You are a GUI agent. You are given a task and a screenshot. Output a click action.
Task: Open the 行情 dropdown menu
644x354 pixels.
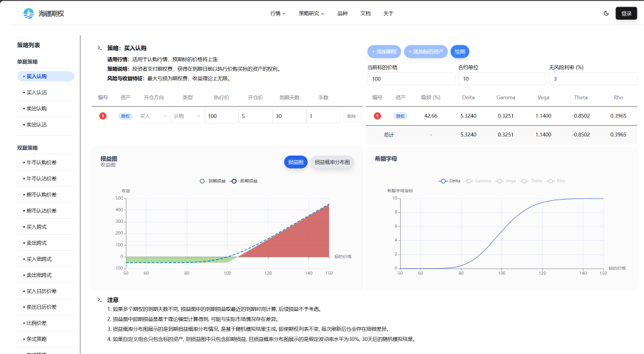pyautogui.click(x=278, y=13)
